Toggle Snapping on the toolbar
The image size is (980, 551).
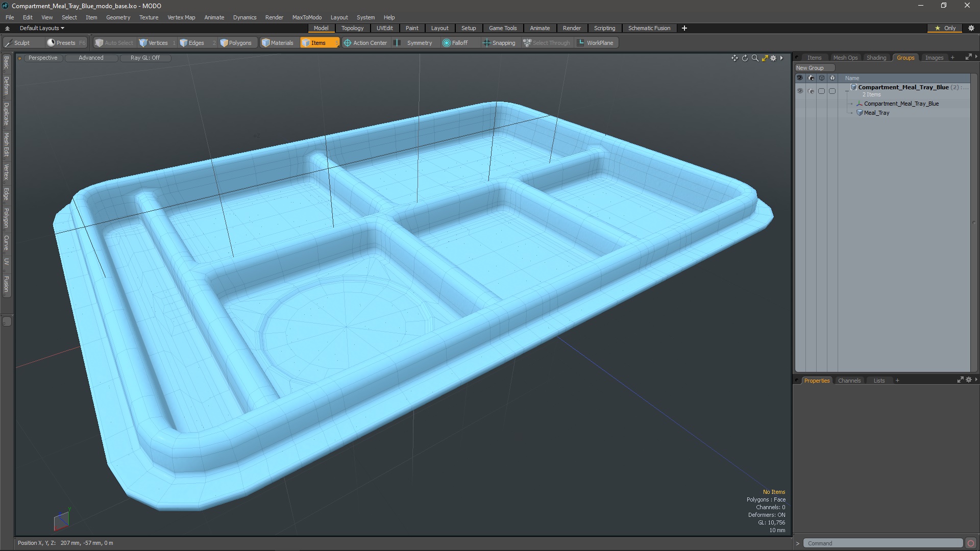499,43
